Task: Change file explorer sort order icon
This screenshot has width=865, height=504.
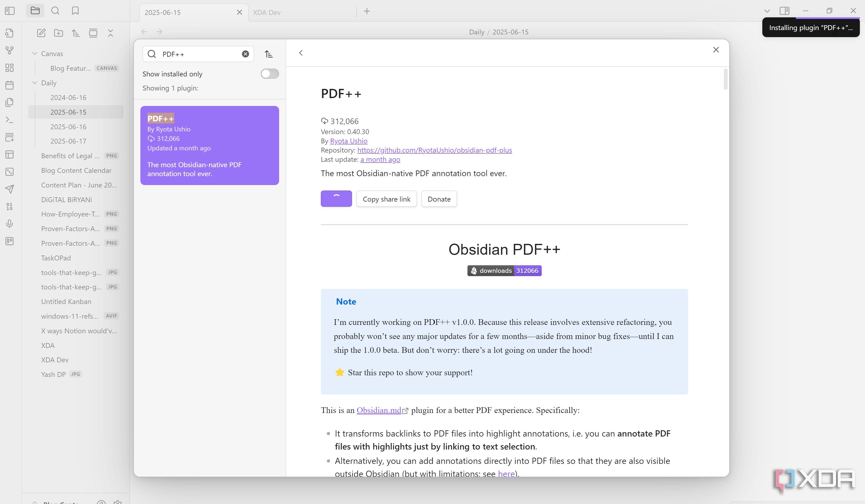Action: click(x=76, y=33)
